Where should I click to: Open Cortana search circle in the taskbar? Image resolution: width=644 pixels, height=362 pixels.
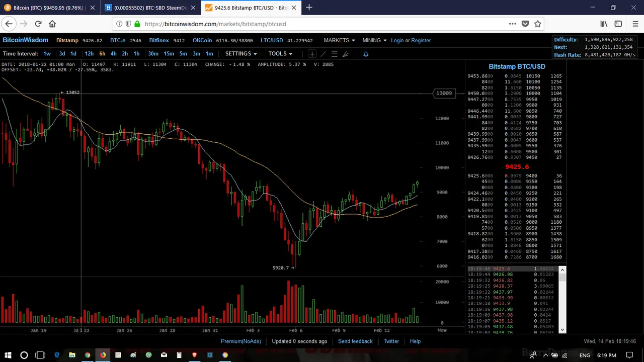click(x=24, y=355)
